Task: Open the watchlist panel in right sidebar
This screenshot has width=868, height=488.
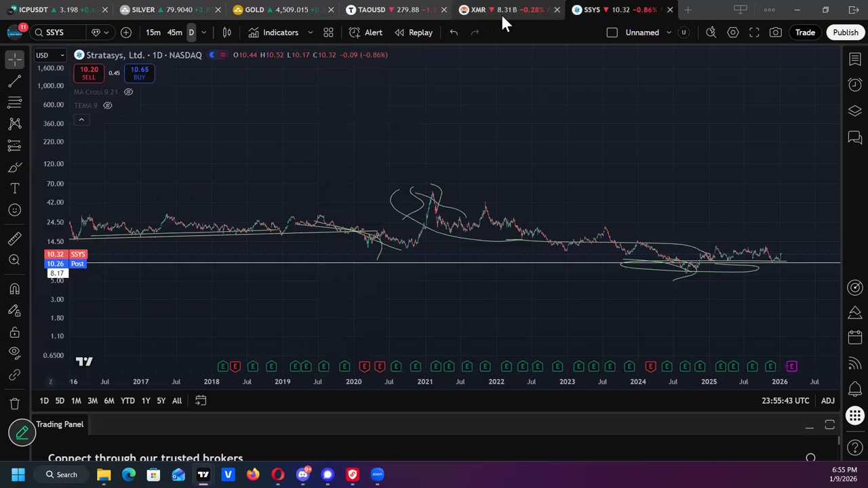Action: coord(854,60)
